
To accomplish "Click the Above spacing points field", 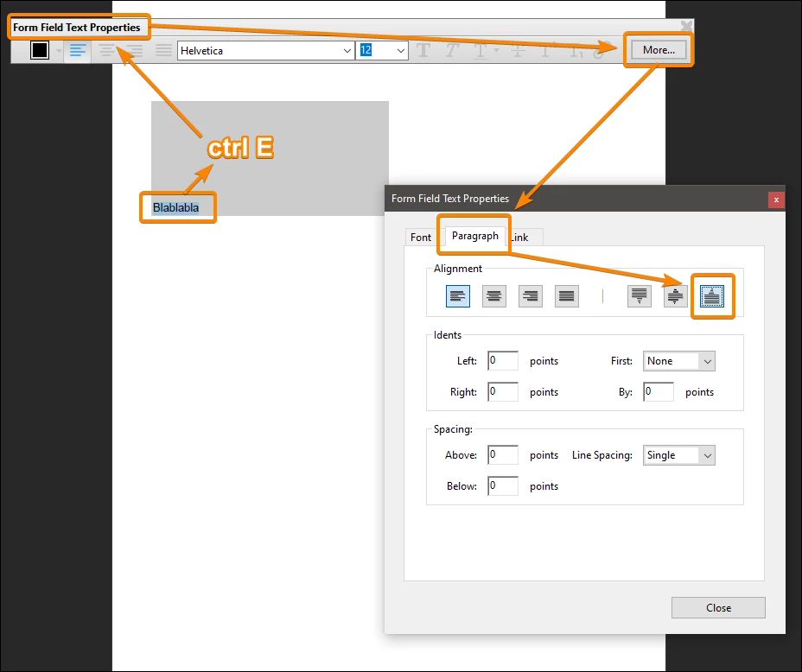I will pyautogui.click(x=503, y=454).
